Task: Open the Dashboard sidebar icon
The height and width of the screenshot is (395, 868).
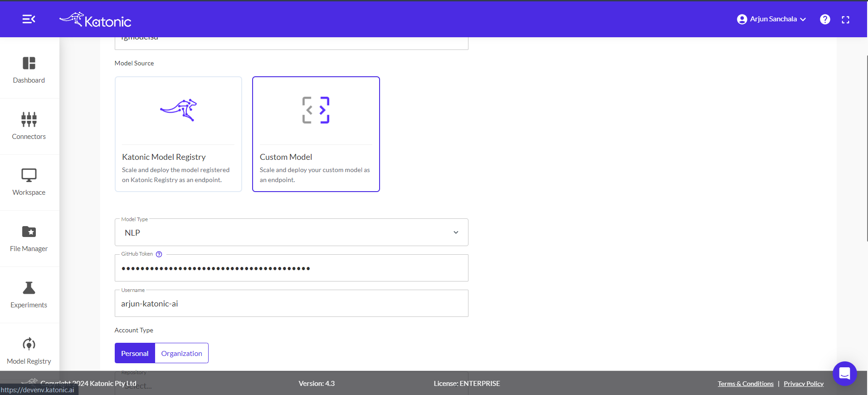Action: click(29, 63)
